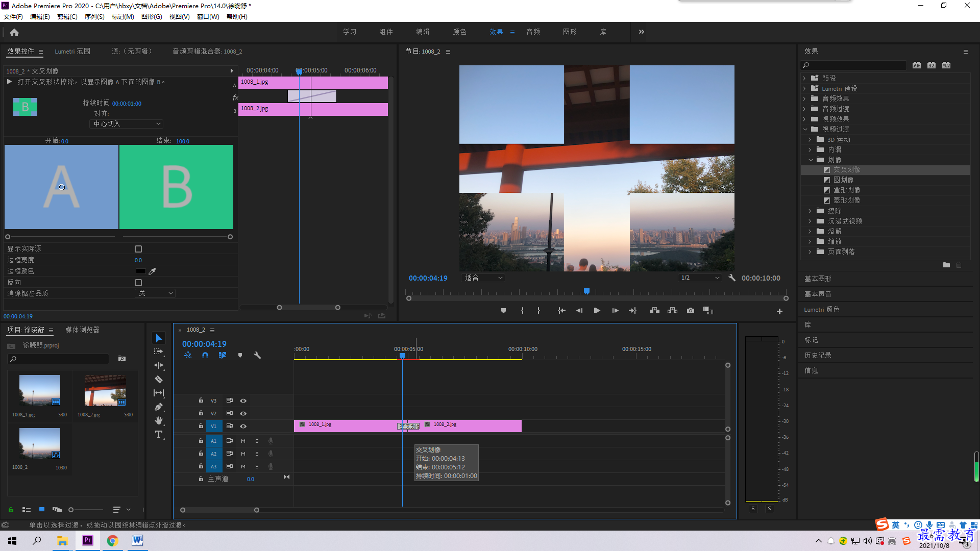Show more workspaces with the chevron
This screenshot has height=551, width=980.
point(642,32)
